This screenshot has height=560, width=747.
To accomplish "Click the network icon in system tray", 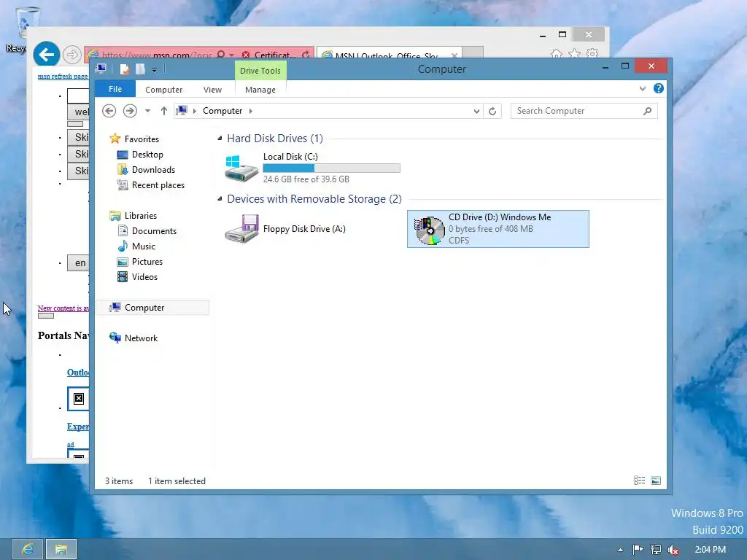I will coord(656,550).
